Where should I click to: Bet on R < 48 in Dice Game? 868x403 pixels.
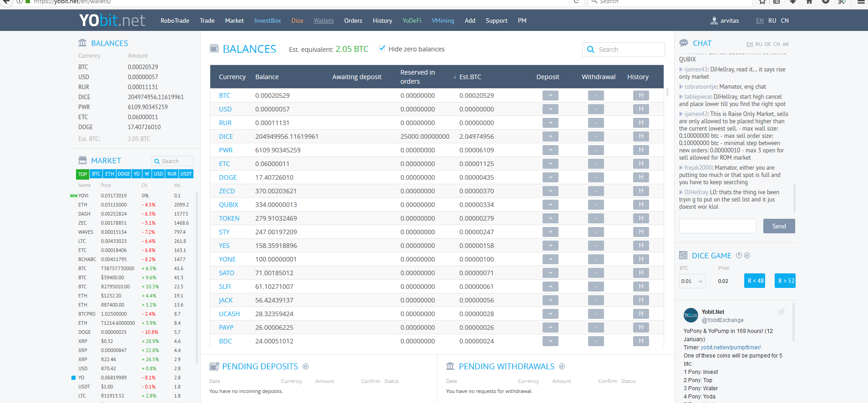click(x=755, y=281)
